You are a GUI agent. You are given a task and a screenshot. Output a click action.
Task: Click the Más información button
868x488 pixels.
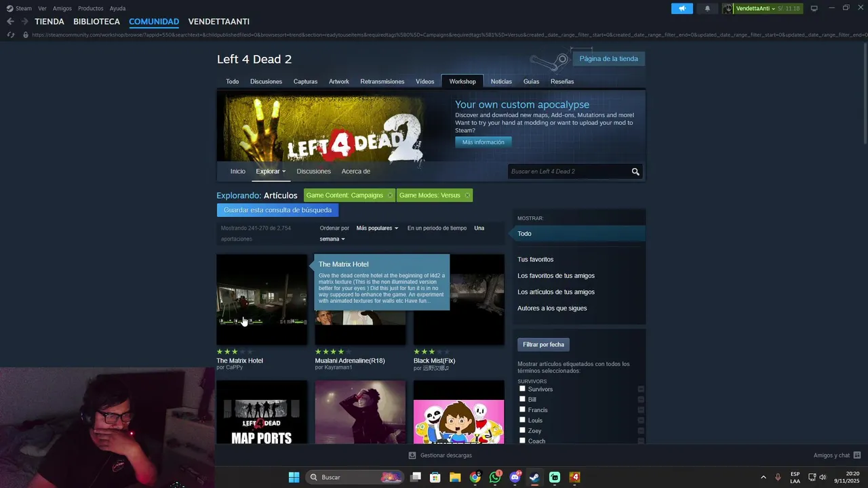(484, 142)
